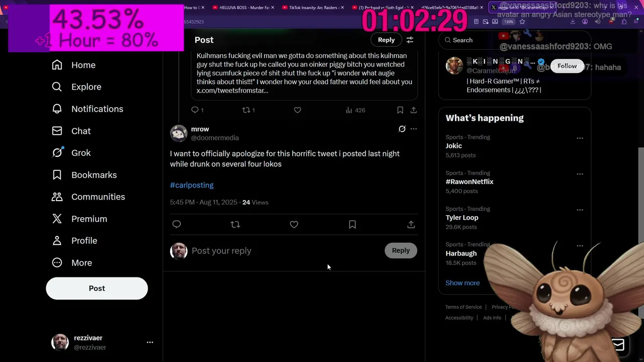Reply to the quoted Kuihmans tweet
Viewport: 644px width, 362px height.
pos(195,110)
